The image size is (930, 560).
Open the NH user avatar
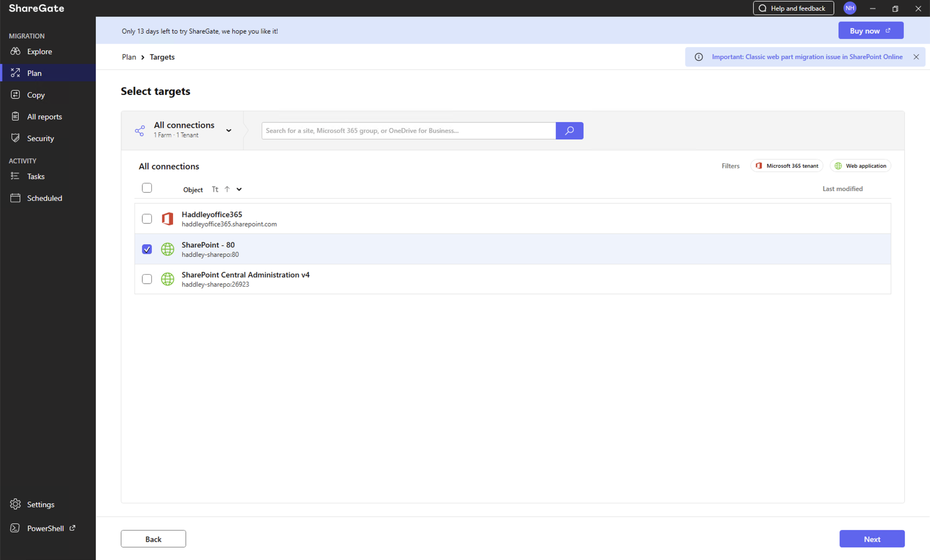click(x=849, y=8)
